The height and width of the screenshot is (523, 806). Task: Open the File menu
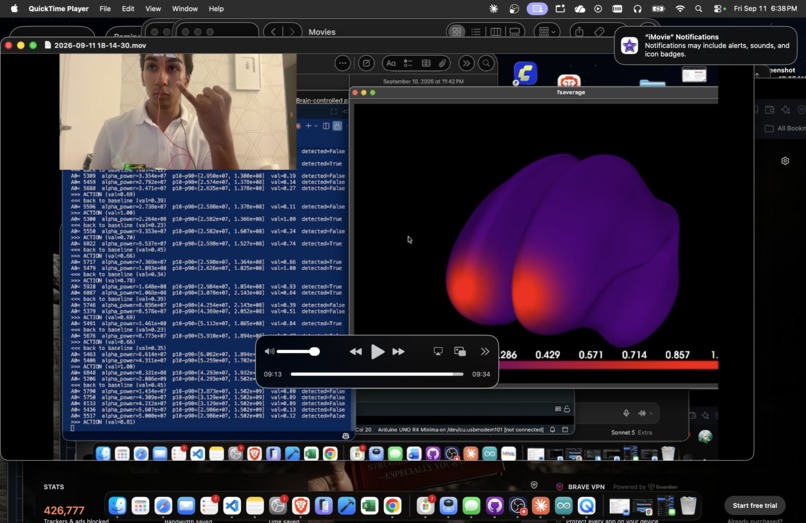105,9
